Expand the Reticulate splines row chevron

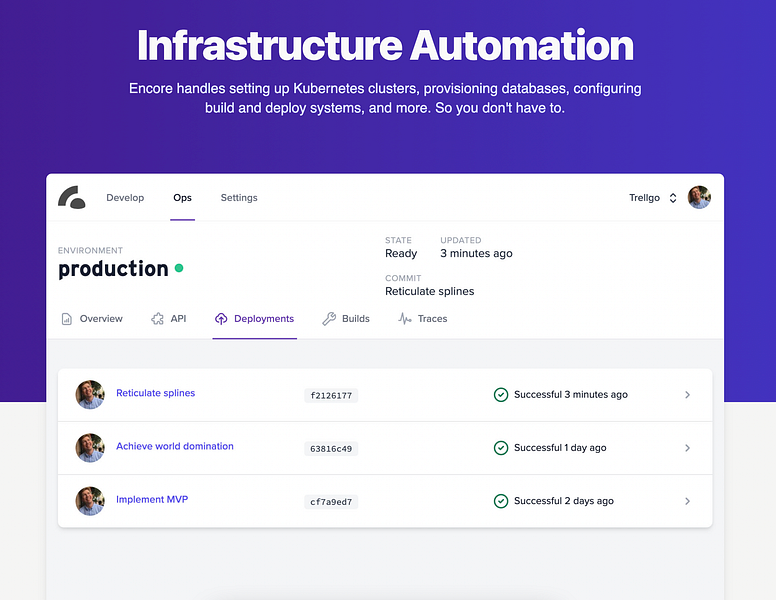[687, 395]
